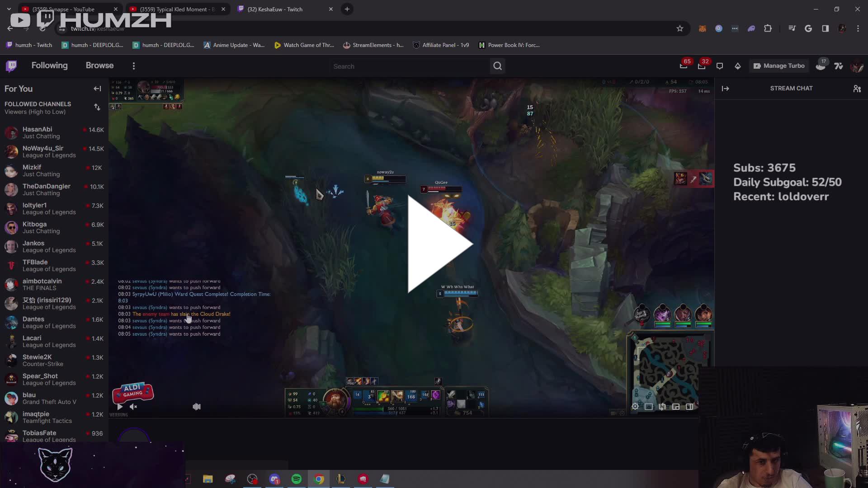
Task: Unmute the stream audio
Action: pos(133,407)
